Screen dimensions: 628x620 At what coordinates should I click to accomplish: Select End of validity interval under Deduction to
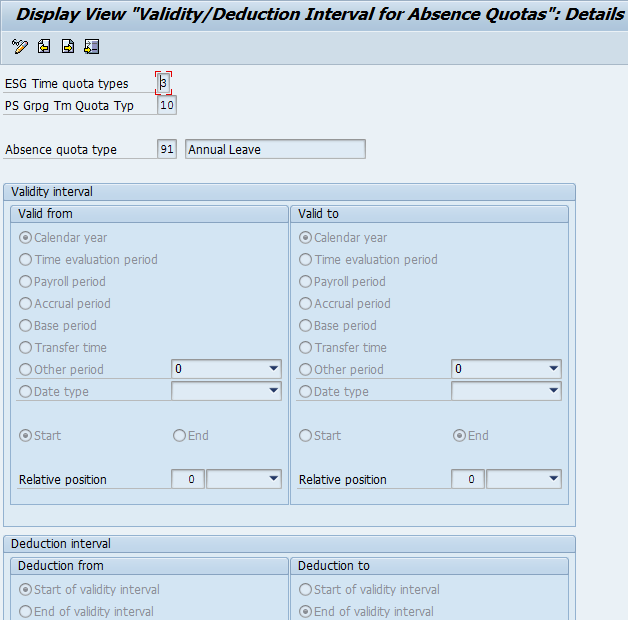click(x=306, y=612)
